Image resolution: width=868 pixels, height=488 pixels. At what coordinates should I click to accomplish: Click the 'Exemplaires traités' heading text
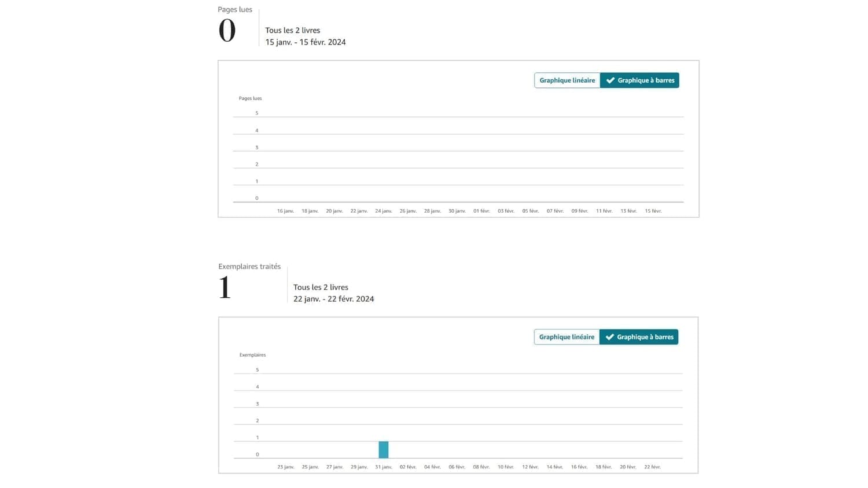[249, 267]
